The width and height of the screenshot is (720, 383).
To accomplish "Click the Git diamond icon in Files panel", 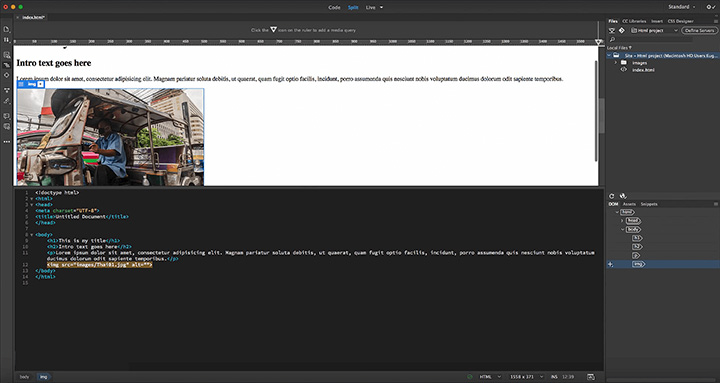I will pos(622,30).
